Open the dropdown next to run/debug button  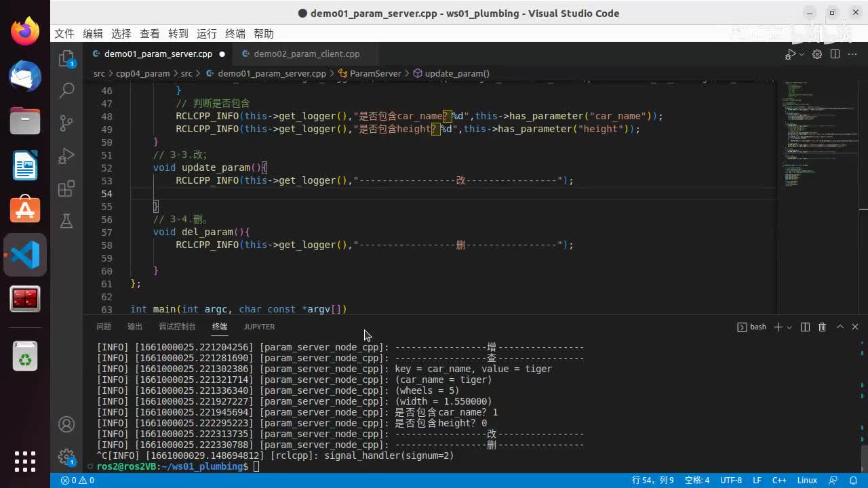(x=802, y=54)
